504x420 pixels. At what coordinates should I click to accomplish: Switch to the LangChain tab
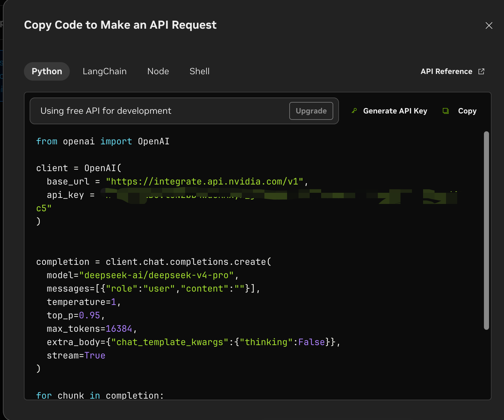pos(104,71)
